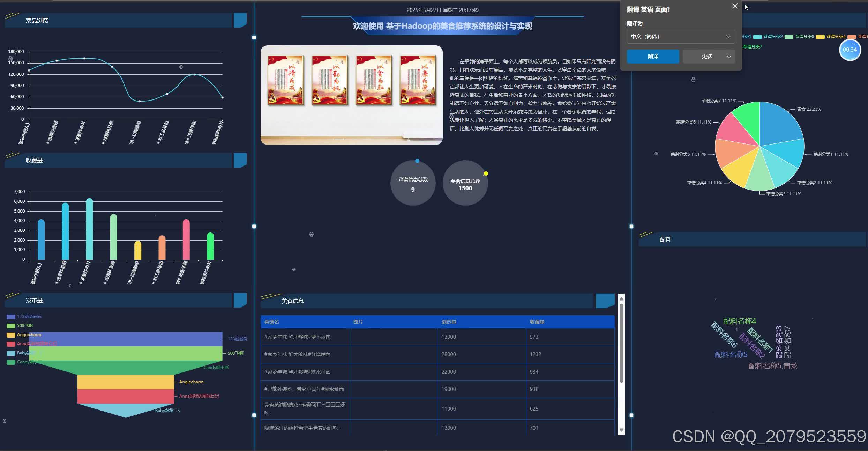
Task: Click the 美食信息总数 circle showing 1500
Action: (x=465, y=183)
